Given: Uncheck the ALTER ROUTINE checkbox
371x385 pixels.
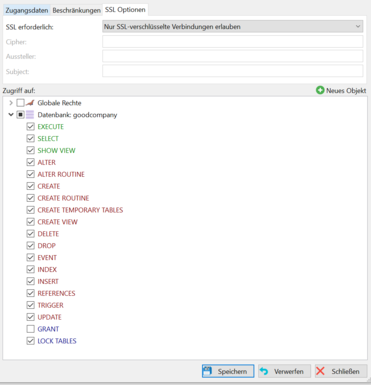Looking at the screenshot, I should [x=30, y=174].
